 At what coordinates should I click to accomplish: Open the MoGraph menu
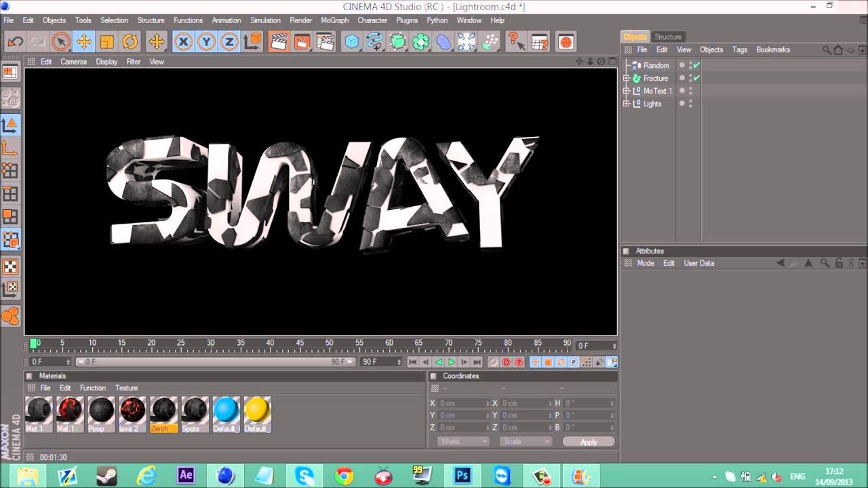click(334, 20)
